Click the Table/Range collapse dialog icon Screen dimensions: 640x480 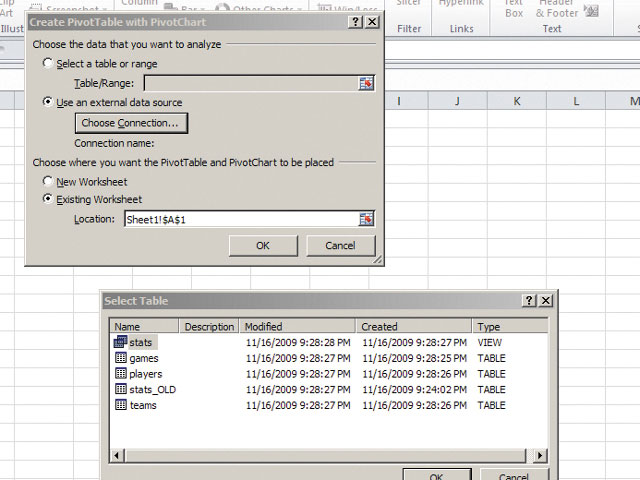[366, 83]
